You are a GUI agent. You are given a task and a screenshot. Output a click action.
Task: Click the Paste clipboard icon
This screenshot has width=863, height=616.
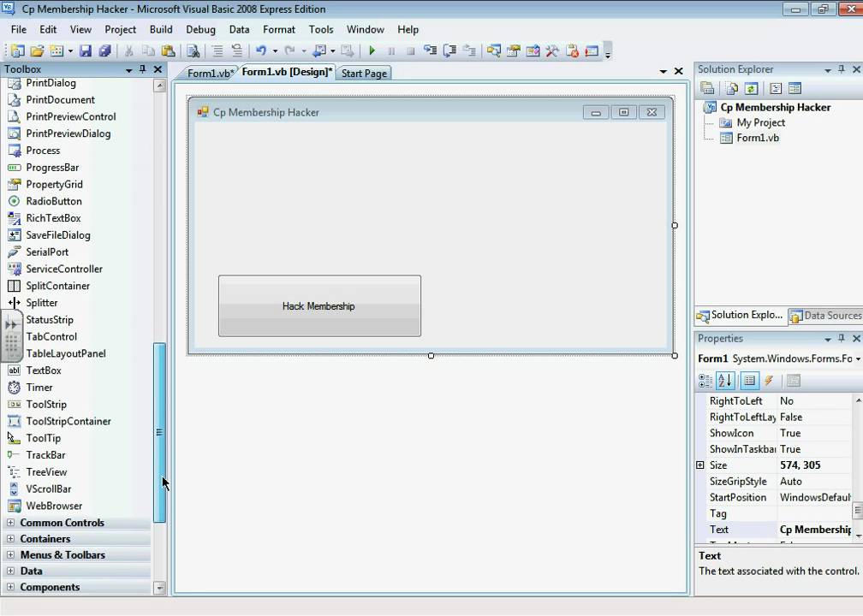169,51
